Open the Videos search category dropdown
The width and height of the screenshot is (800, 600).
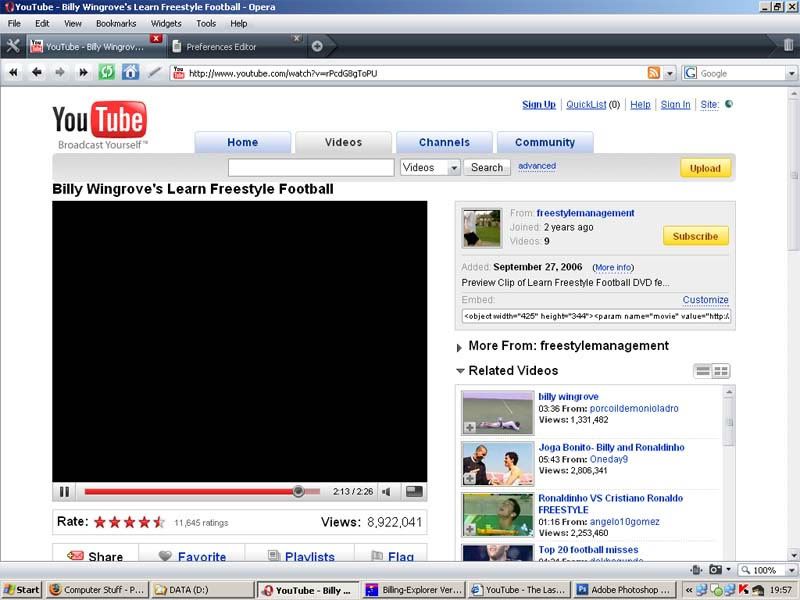(x=430, y=167)
